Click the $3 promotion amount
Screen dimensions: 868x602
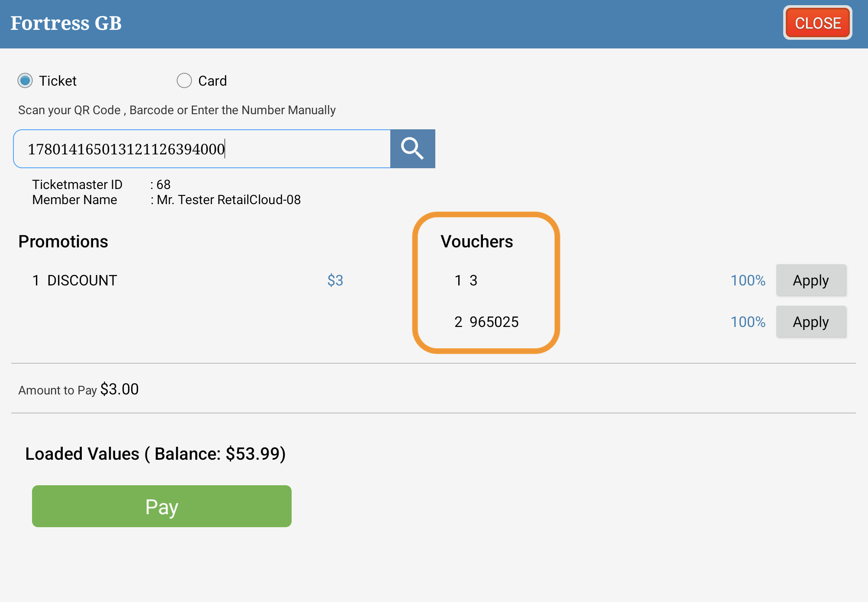coord(335,280)
